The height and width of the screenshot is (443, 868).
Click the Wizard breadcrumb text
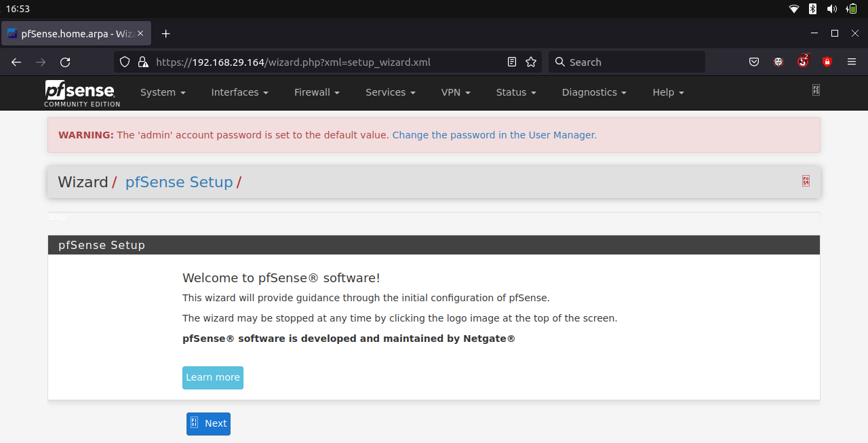coord(83,182)
